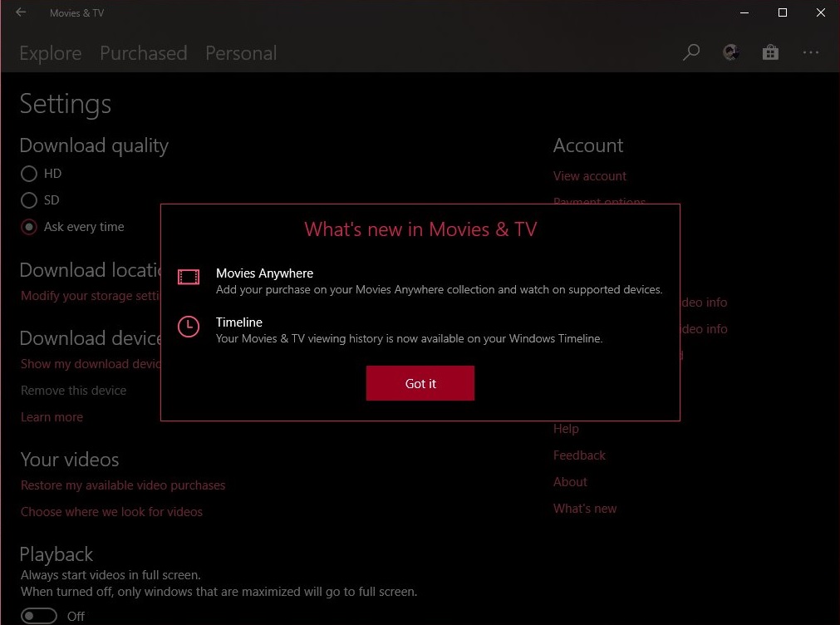Open the View account link

(x=589, y=176)
